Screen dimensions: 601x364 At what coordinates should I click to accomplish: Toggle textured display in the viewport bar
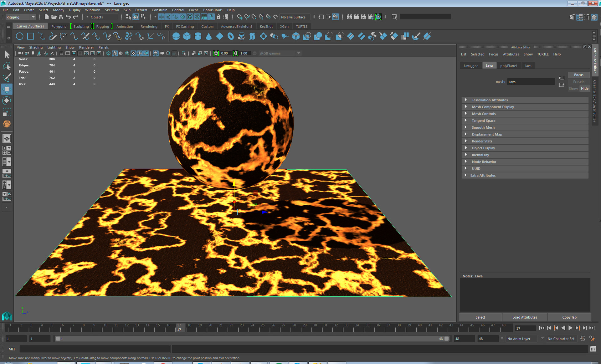[134, 53]
